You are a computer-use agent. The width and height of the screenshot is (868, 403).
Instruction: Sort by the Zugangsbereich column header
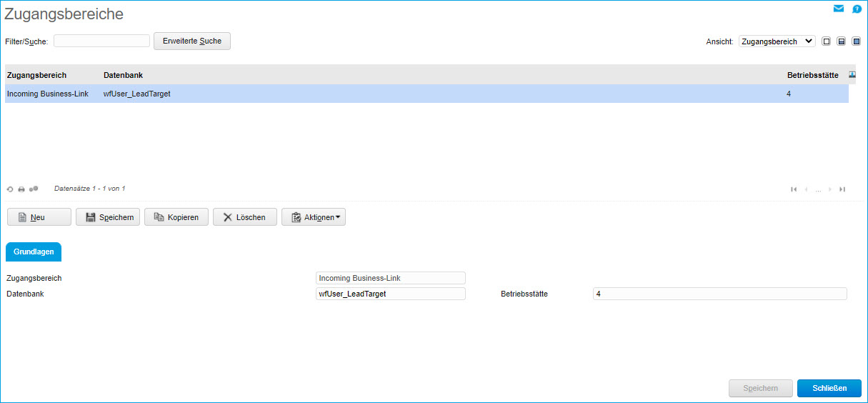coord(36,75)
